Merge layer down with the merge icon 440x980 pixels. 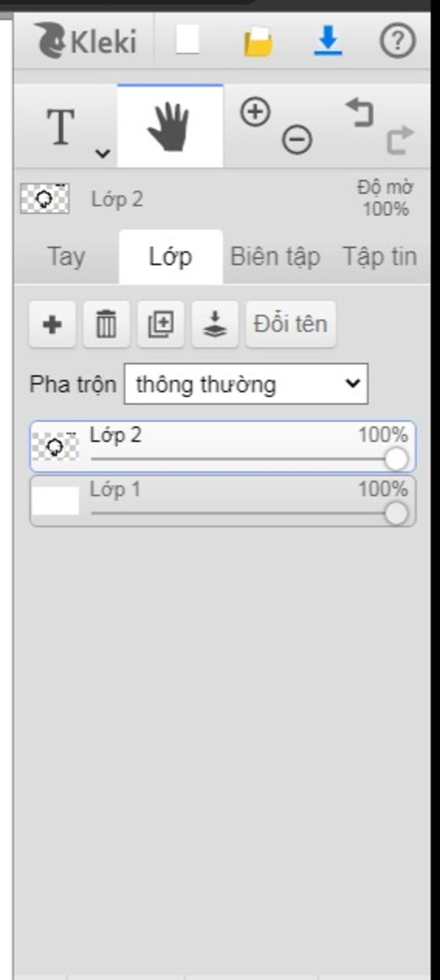pos(215,324)
